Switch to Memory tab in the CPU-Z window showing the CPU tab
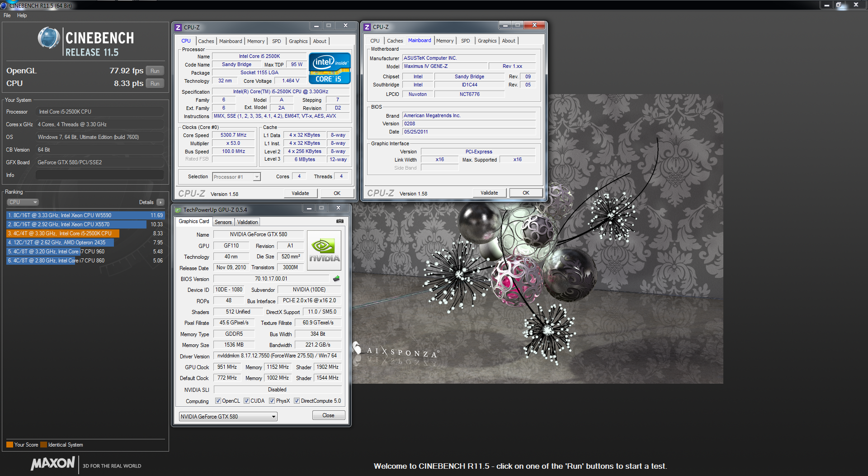Viewport: 868px width, 476px height. coord(256,41)
